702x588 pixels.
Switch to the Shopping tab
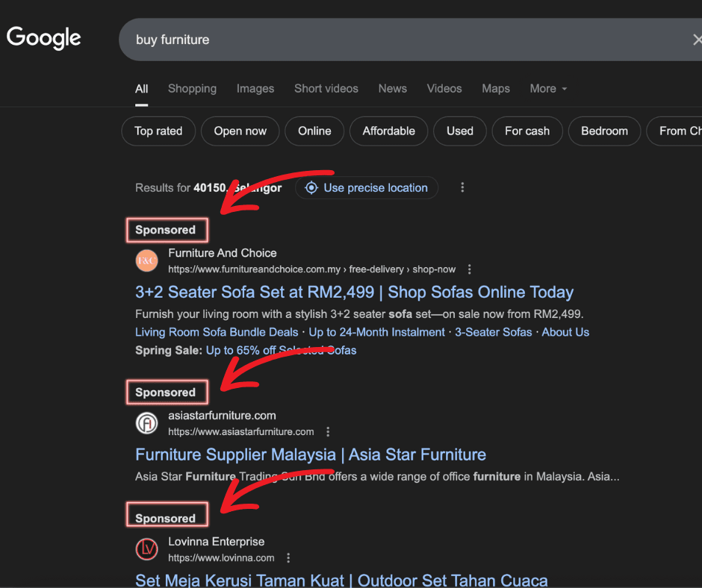click(192, 89)
